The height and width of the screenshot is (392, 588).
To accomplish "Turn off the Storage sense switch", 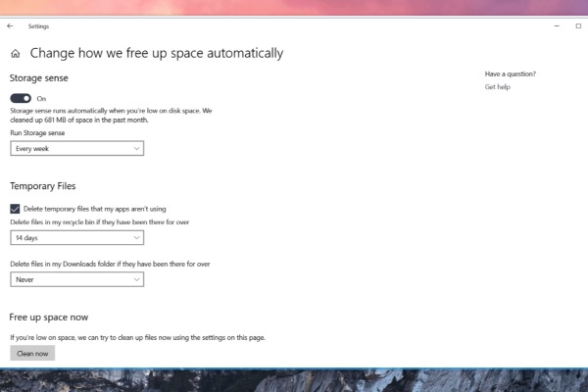I will 21,98.
